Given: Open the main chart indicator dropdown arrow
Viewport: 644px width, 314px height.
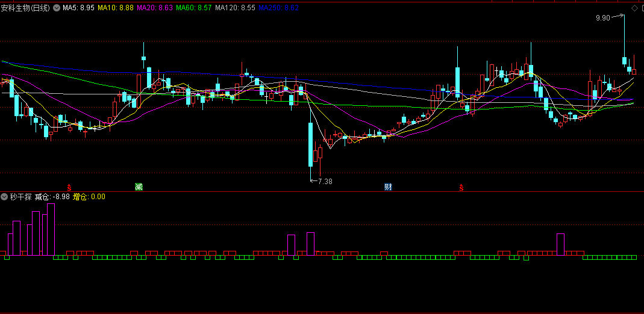Looking at the screenshot, I should 56,8.
